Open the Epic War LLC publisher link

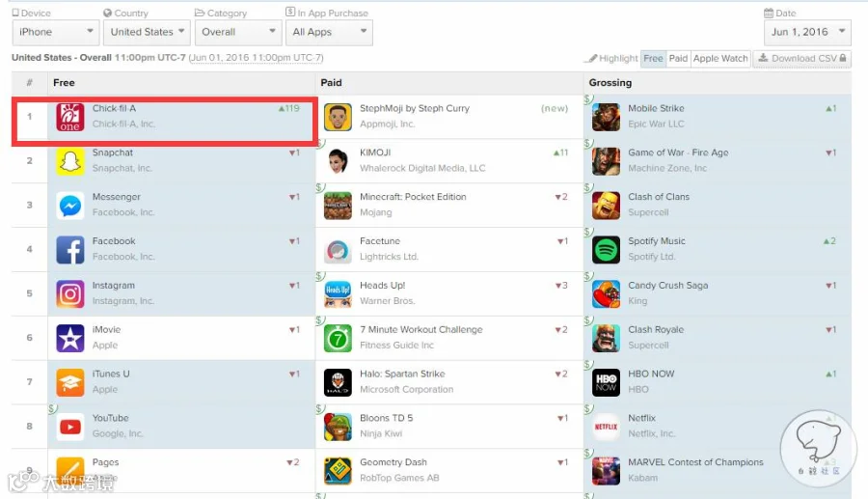pos(656,125)
